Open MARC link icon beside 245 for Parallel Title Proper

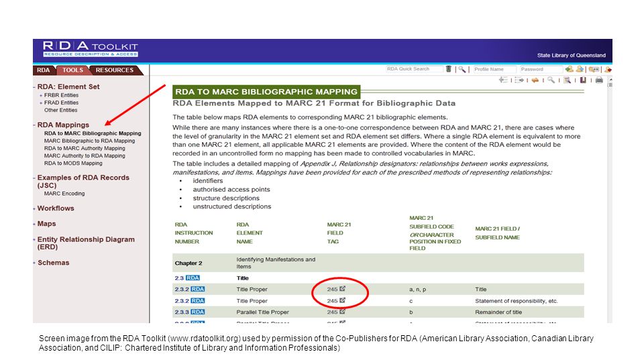(343, 312)
